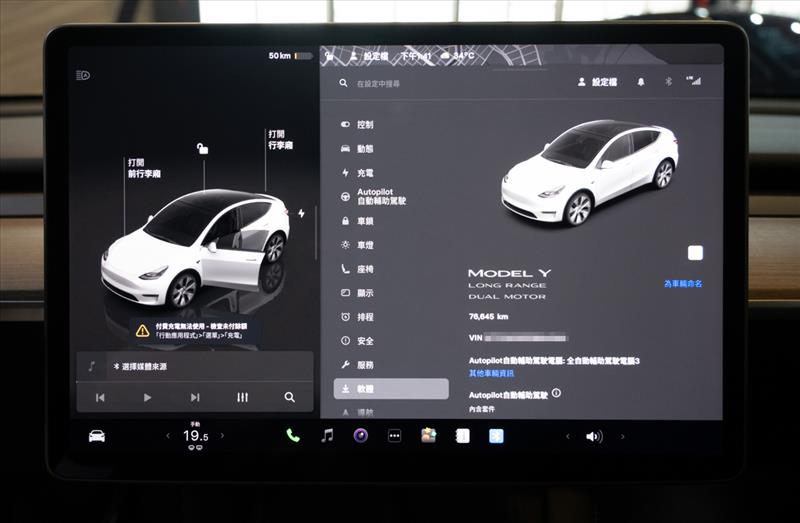Open the blue Bluetooth app icon in dock
The image size is (800, 523).
click(x=496, y=436)
